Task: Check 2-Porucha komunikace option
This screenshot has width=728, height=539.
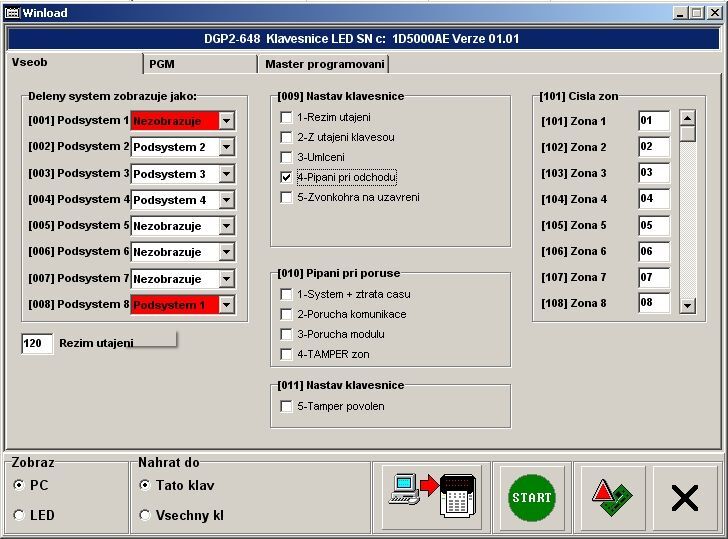Action: 287,314
